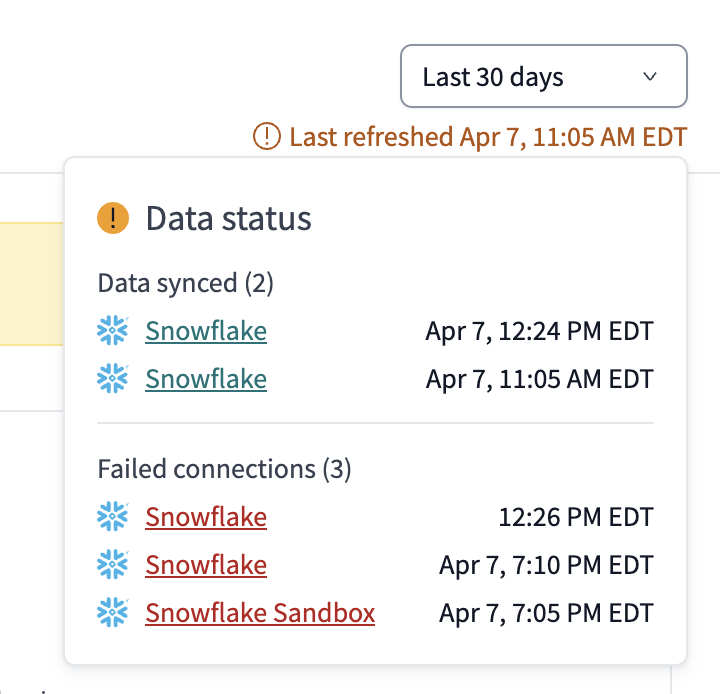Open the Snowflake link synced at 12:24 PM
Viewport: 720px width, 694px height.
click(x=206, y=331)
